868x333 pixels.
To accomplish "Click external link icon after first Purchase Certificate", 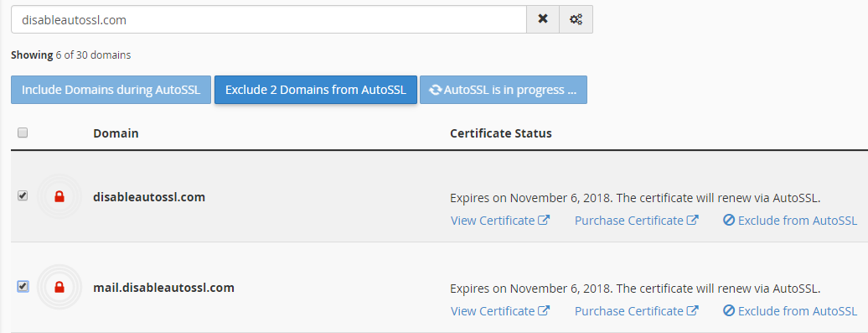I will (693, 220).
